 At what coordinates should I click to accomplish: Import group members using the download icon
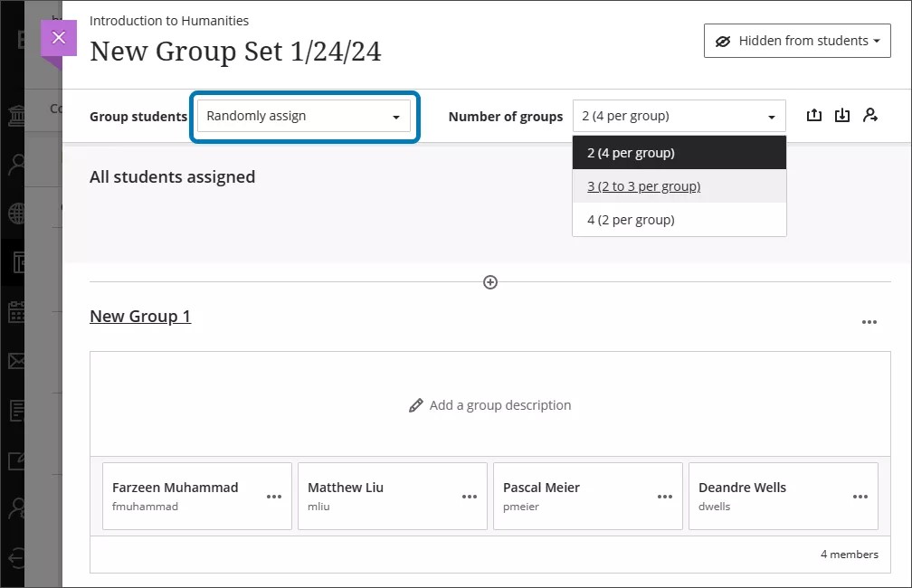(x=842, y=115)
